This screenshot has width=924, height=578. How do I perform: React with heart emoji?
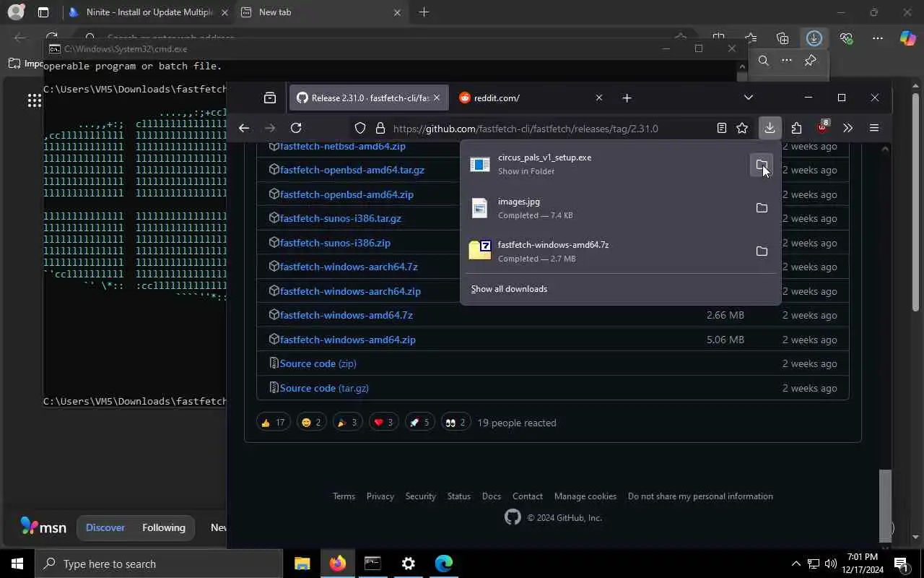click(383, 423)
